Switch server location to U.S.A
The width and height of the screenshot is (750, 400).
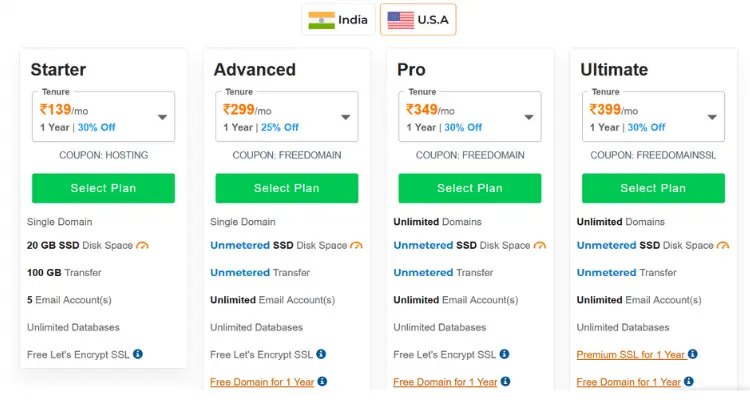pyautogui.click(x=418, y=20)
